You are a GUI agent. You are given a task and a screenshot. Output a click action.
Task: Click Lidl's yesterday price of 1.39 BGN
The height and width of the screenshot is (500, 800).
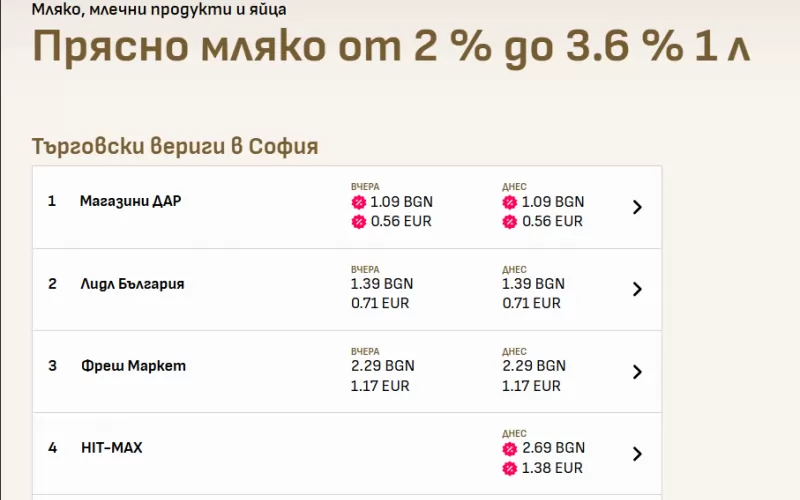pos(382,284)
